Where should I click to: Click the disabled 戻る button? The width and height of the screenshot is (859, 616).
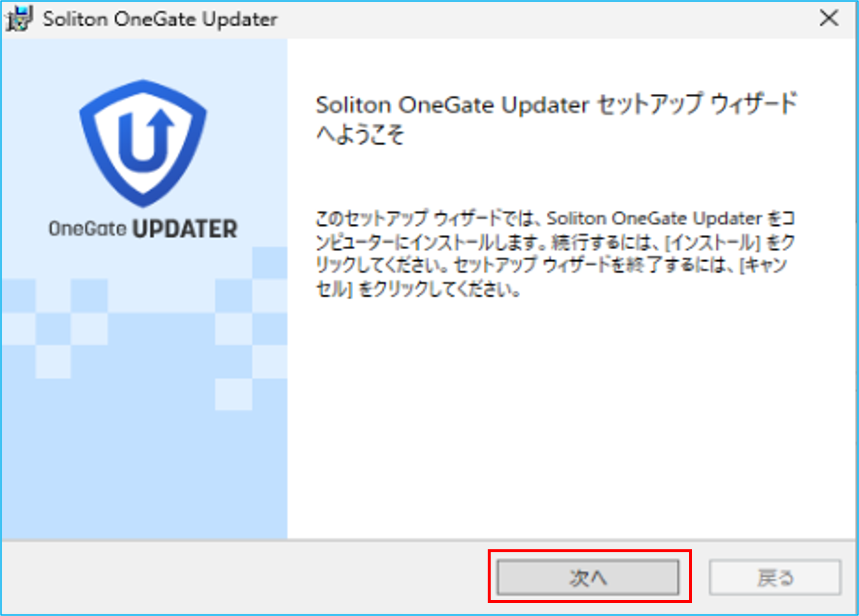(x=775, y=577)
